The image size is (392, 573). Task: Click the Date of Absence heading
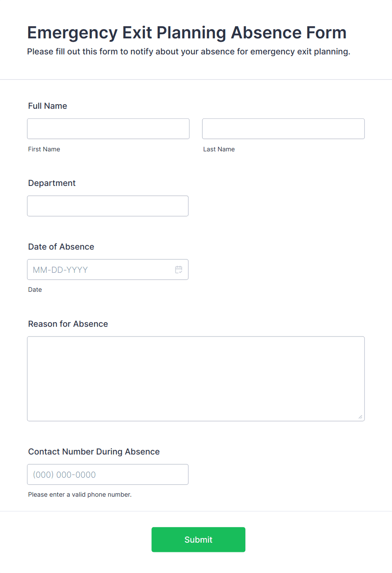pos(61,247)
